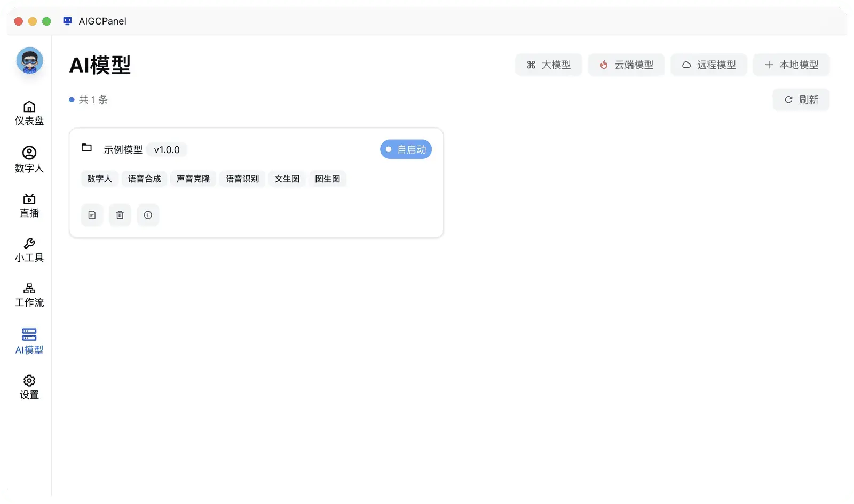
Task: Refresh the model list with 刷新
Action: 801,100
